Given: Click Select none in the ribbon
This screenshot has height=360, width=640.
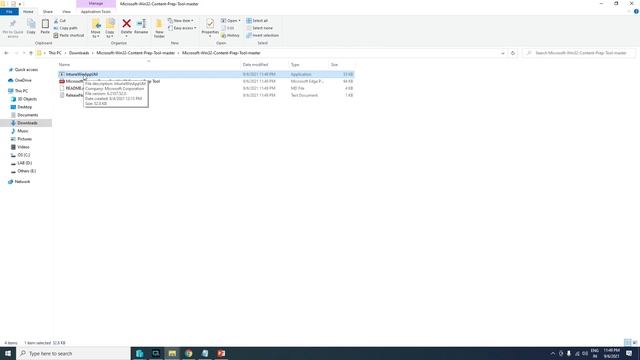Looking at the screenshot, I should click(x=260, y=28).
